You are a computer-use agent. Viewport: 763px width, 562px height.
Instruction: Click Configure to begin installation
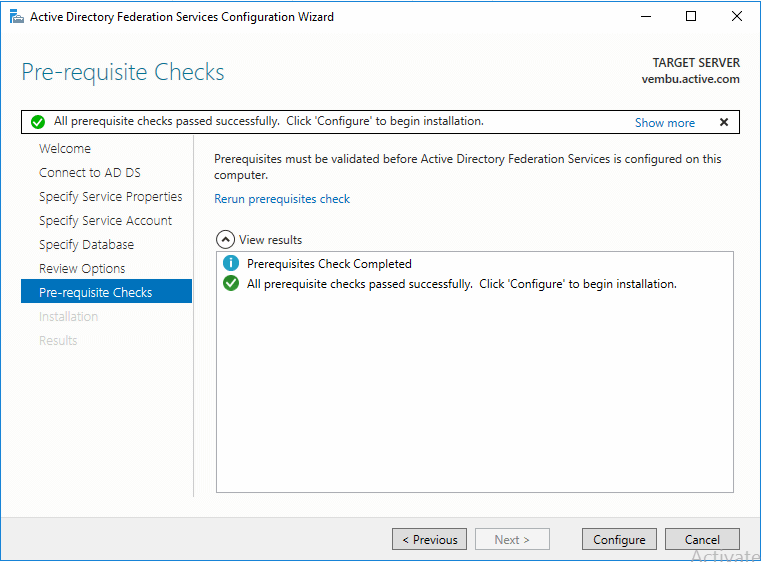tap(619, 539)
